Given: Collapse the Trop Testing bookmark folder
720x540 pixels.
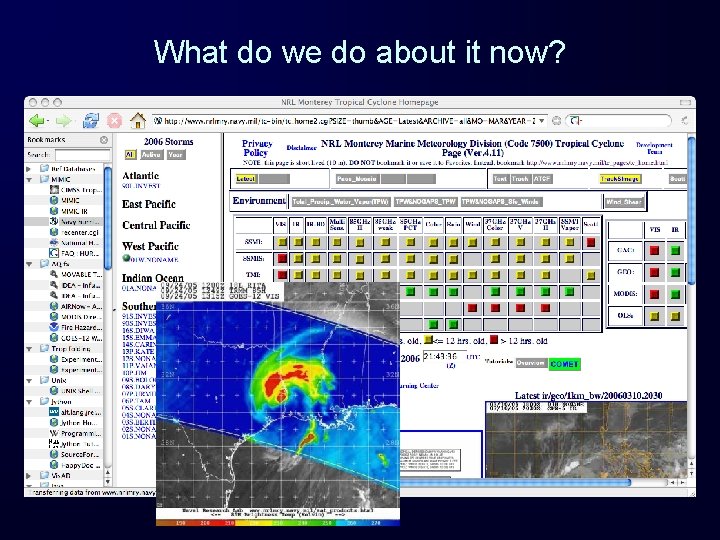Looking at the screenshot, I should click(x=29, y=349).
